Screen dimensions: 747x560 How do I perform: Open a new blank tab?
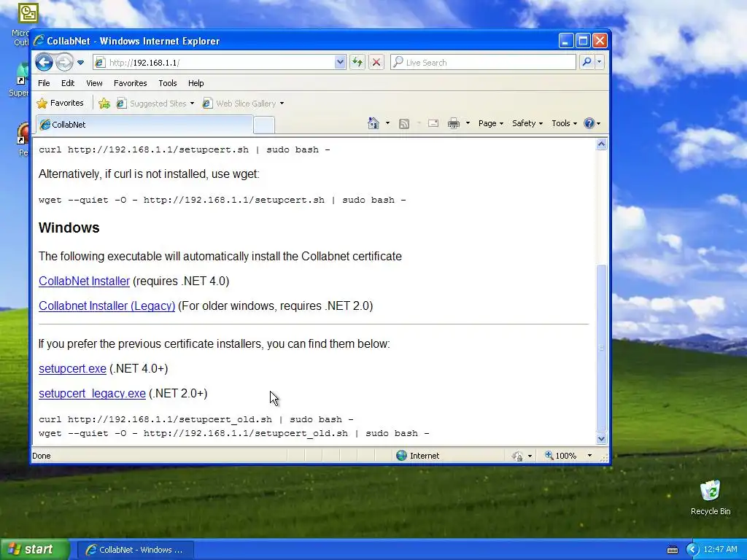[264, 125]
